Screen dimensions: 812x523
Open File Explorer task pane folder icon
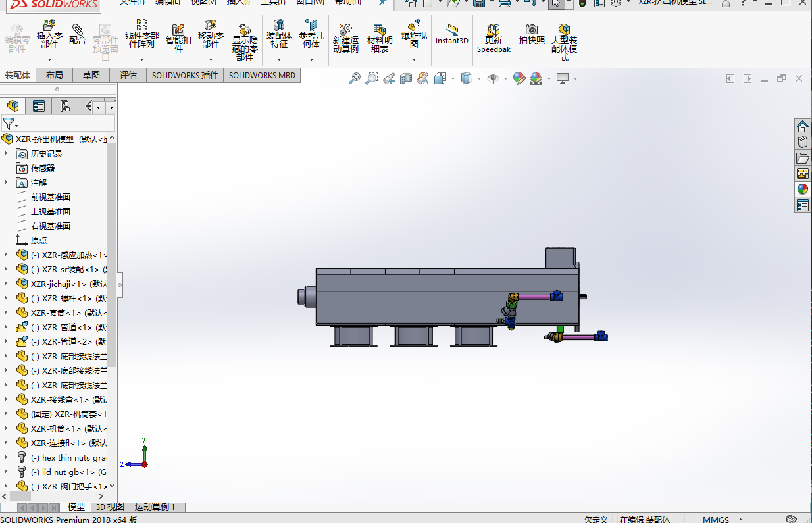tap(802, 158)
